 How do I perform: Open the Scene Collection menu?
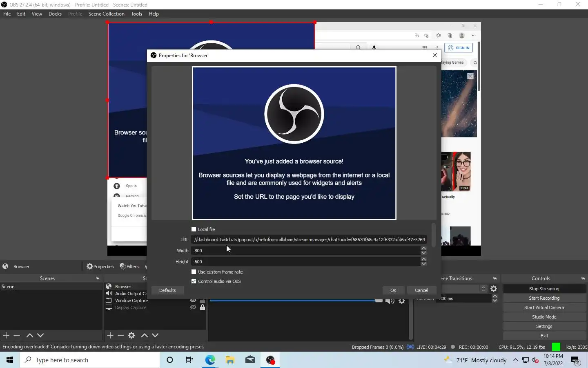point(106,14)
